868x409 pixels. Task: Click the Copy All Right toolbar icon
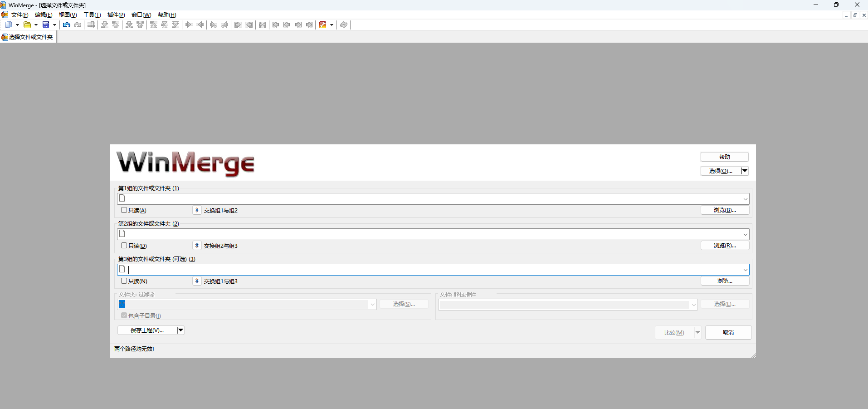point(238,25)
